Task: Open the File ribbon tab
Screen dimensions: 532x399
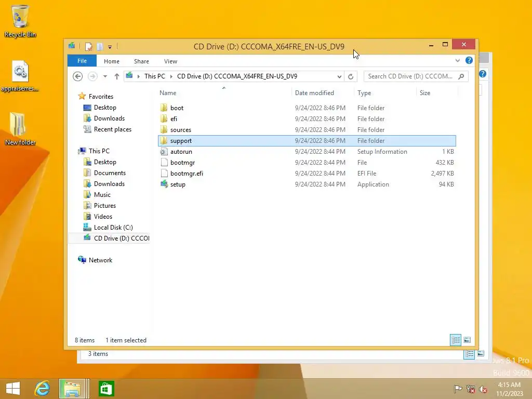Action: [82, 61]
